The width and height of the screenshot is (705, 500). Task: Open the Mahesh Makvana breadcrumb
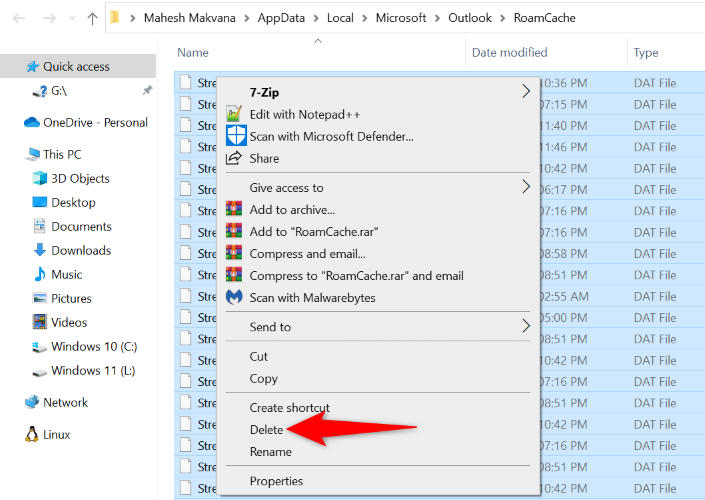[x=189, y=18]
